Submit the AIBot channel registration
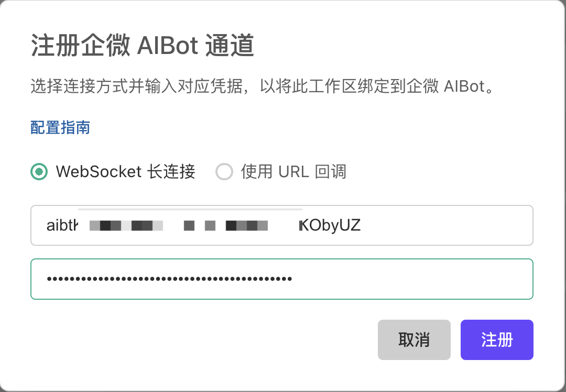 pyautogui.click(x=496, y=340)
